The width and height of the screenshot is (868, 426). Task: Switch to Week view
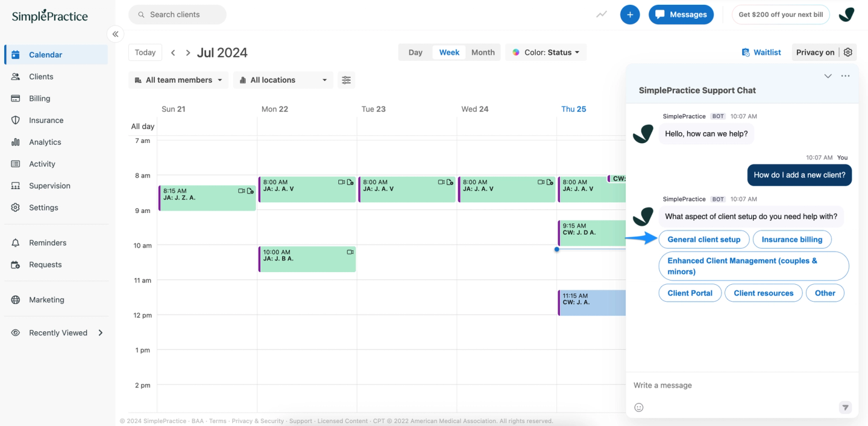coord(449,52)
